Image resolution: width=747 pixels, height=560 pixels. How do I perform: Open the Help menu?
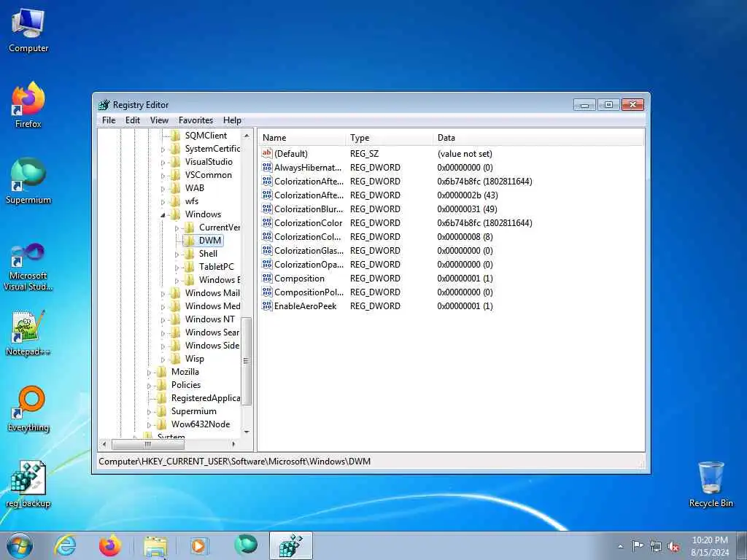click(x=232, y=120)
